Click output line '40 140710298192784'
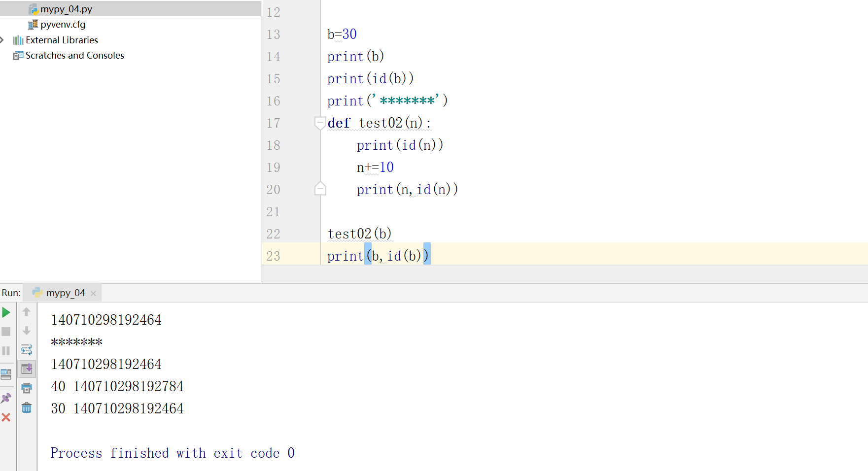This screenshot has width=868, height=471. 117,386
